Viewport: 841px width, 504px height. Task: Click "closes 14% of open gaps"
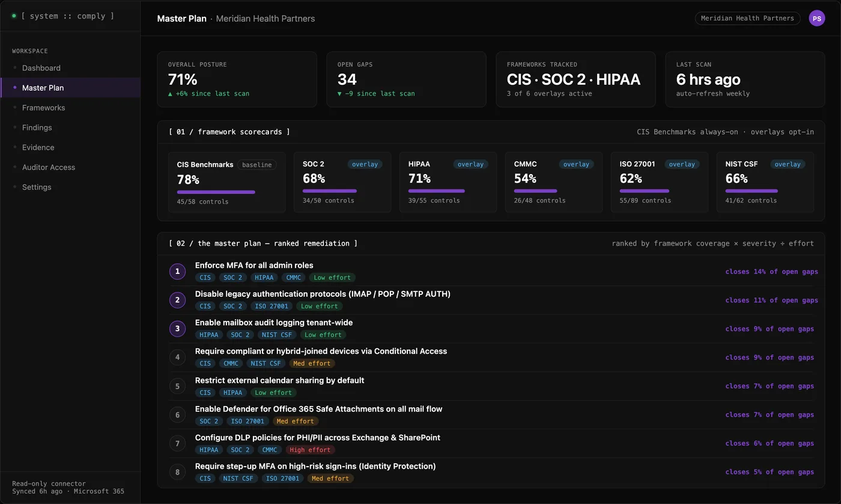tap(771, 272)
